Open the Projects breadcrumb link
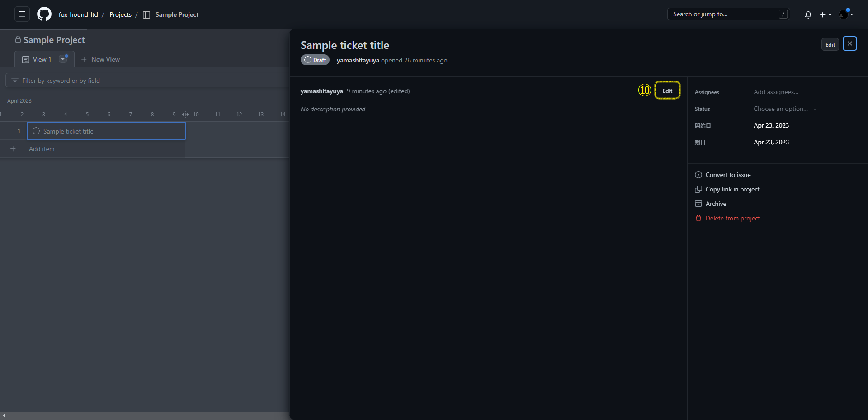The image size is (868, 420). (x=120, y=14)
